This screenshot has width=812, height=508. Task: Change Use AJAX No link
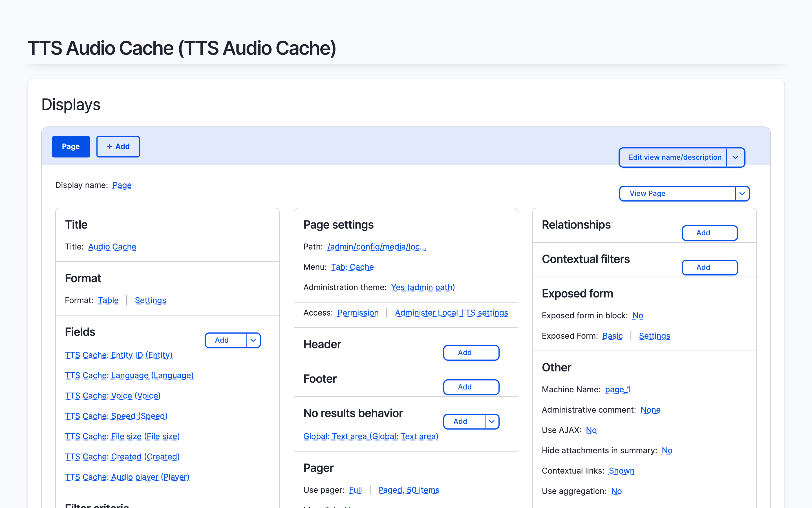pyautogui.click(x=591, y=430)
